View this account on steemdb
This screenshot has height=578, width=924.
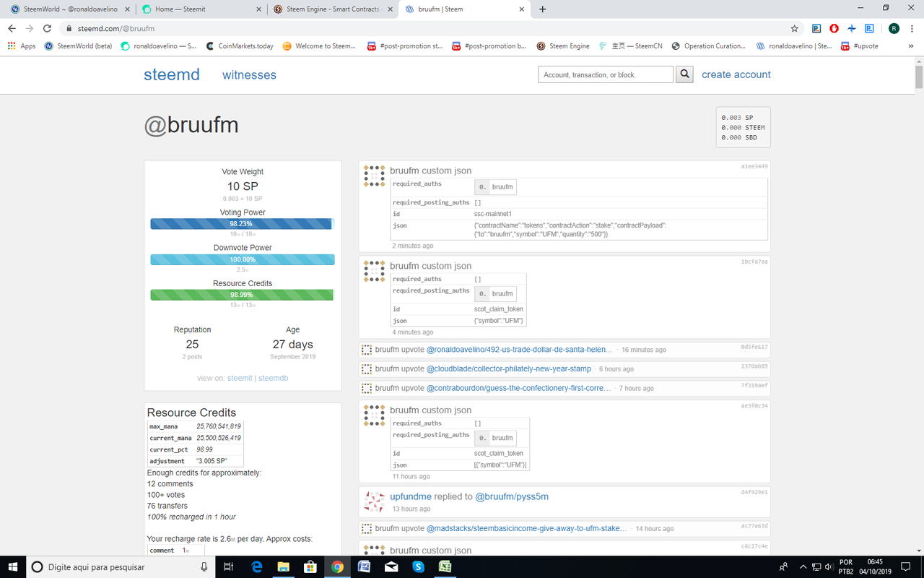coord(274,378)
